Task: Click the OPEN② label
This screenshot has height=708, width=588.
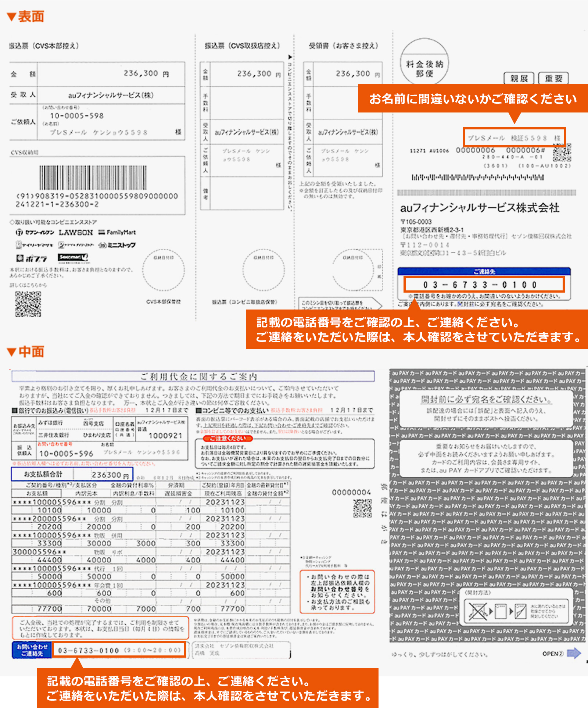Action: point(553,654)
